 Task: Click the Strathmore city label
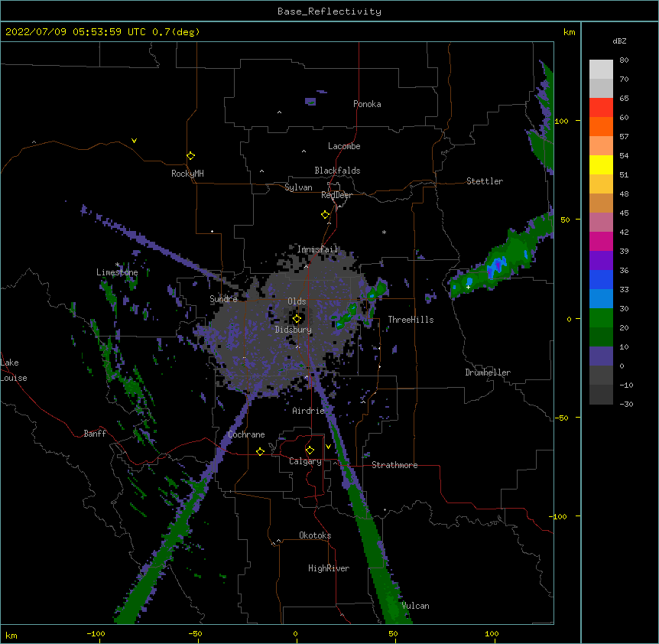click(x=394, y=465)
